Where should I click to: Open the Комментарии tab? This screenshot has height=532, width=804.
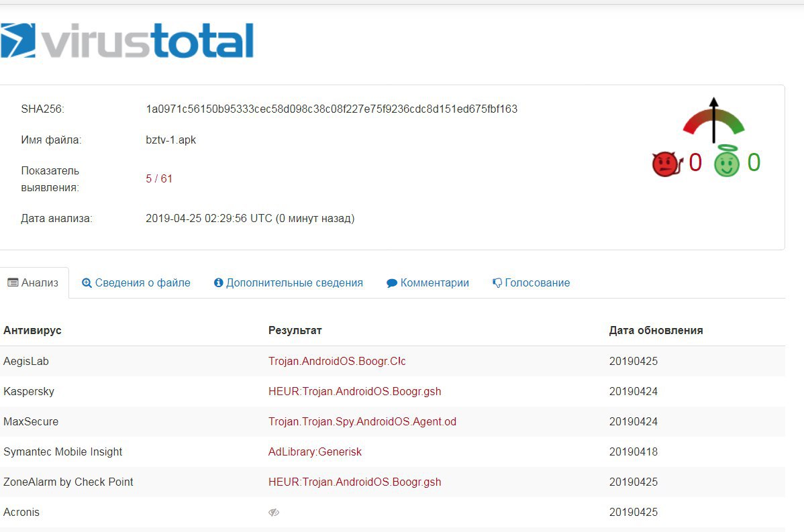coord(428,283)
